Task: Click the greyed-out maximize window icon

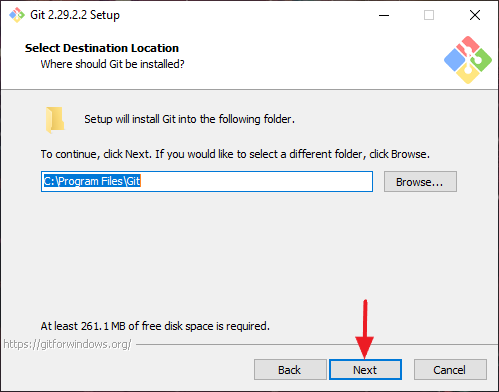Action: [429, 15]
